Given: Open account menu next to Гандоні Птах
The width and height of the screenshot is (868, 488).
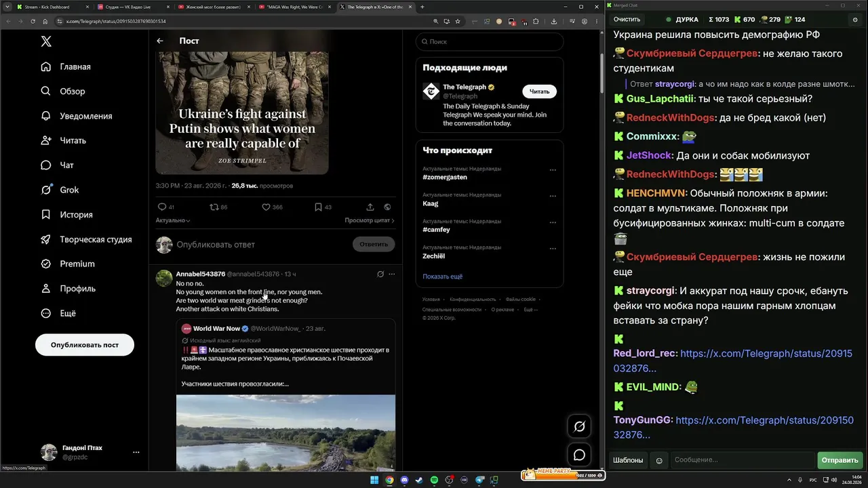Looking at the screenshot, I should coord(136,452).
